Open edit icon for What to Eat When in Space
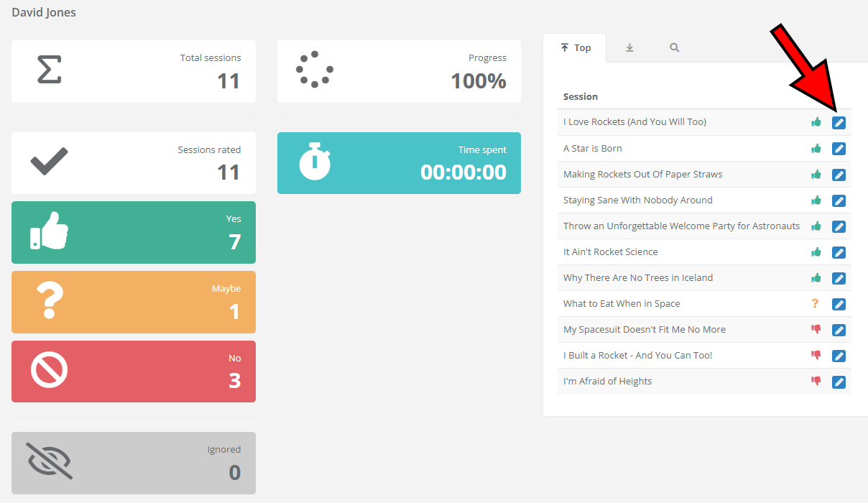868x503 pixels. point(839,304)
